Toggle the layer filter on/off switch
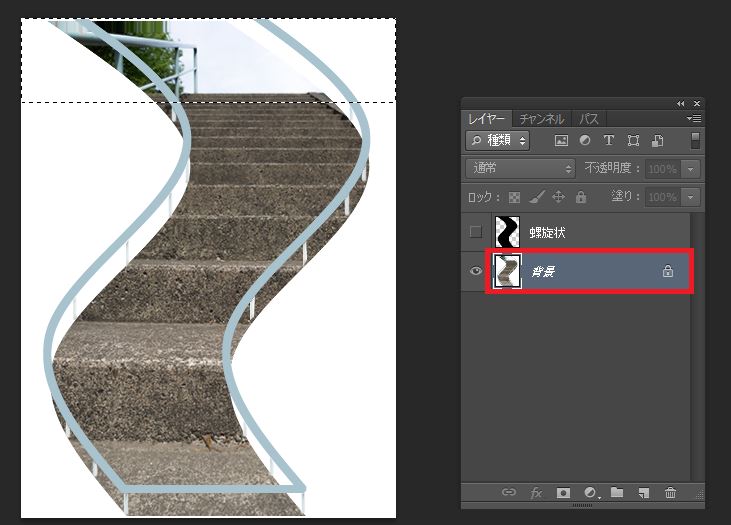 pyautogui.click(x=695, y=141)
